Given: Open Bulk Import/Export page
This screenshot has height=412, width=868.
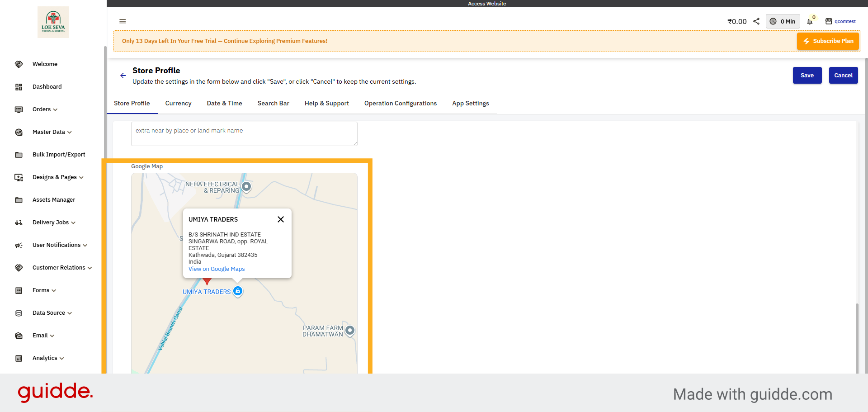Looking at the screenshot, I should [59, 155].
